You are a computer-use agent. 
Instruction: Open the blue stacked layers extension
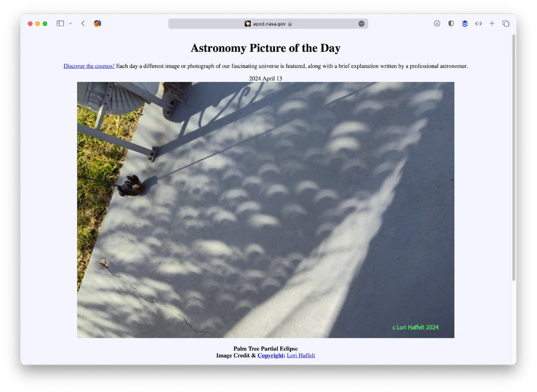[465, 23]
